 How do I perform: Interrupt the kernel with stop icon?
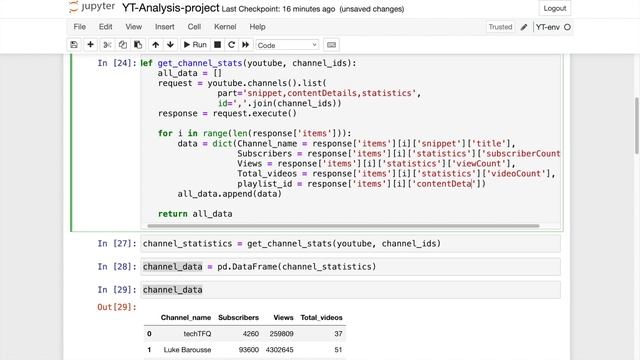coord(218,45)
